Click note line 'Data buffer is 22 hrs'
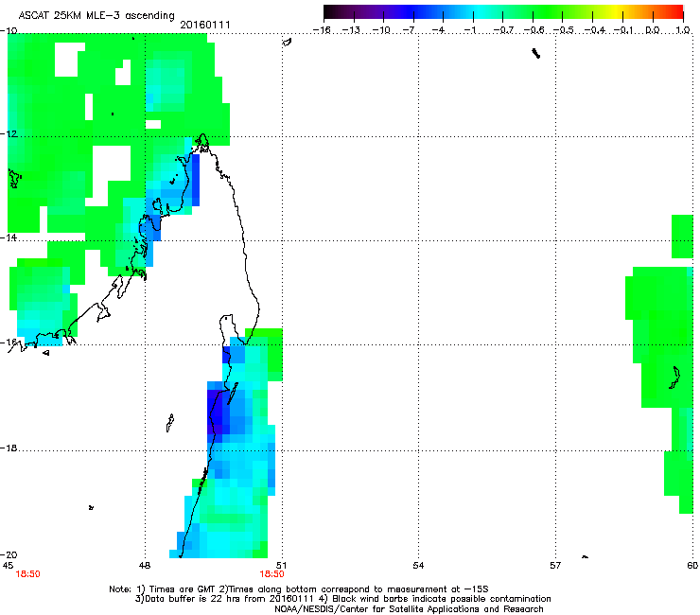The height and width of the screenshot is (615, 700). pyautogui.click(x=342, y=599)
